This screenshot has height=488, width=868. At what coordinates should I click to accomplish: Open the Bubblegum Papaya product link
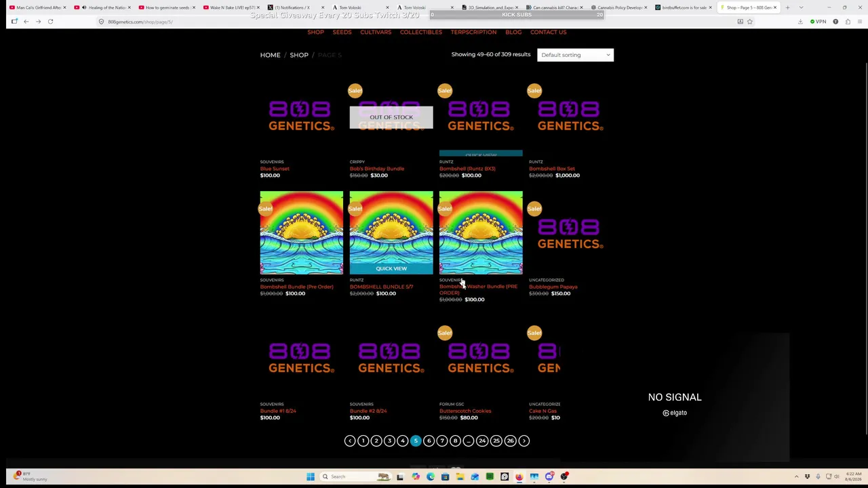point(553,287)
